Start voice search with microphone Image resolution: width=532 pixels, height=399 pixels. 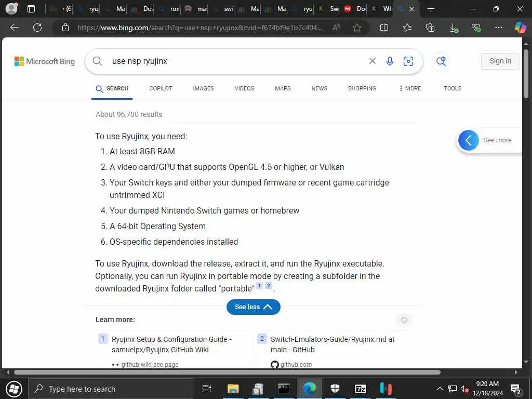[x=390, y=61]
